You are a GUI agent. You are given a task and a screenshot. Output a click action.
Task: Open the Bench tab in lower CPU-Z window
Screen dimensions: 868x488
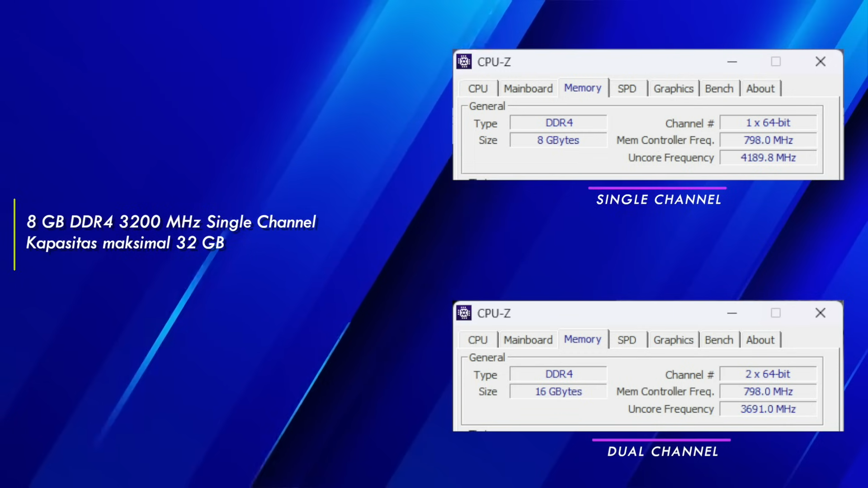tap(719, 340)
